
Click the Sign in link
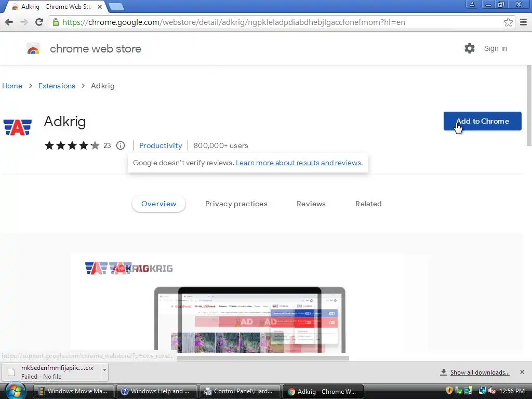[495, 48]
